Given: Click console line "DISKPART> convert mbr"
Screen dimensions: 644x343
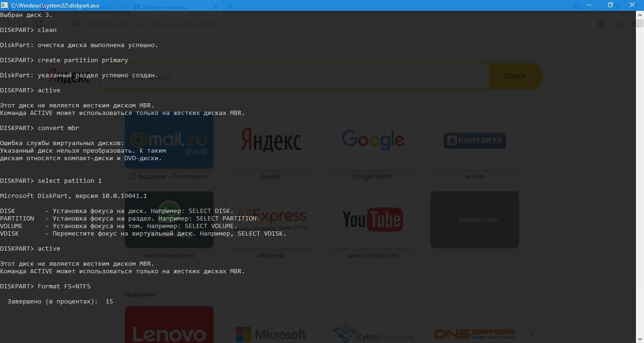Looking at the screenshot, I should coord(40,128).
